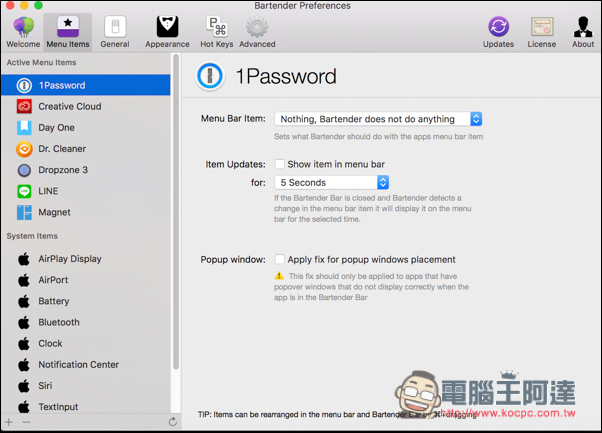
Task: Open the Advanced gear icon
Action: pyautogui.click(x=257, y=27)
